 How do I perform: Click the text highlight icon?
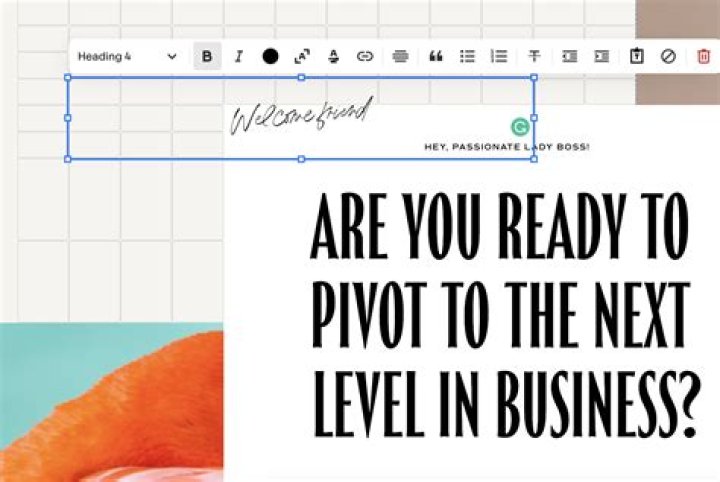(333, 57)
